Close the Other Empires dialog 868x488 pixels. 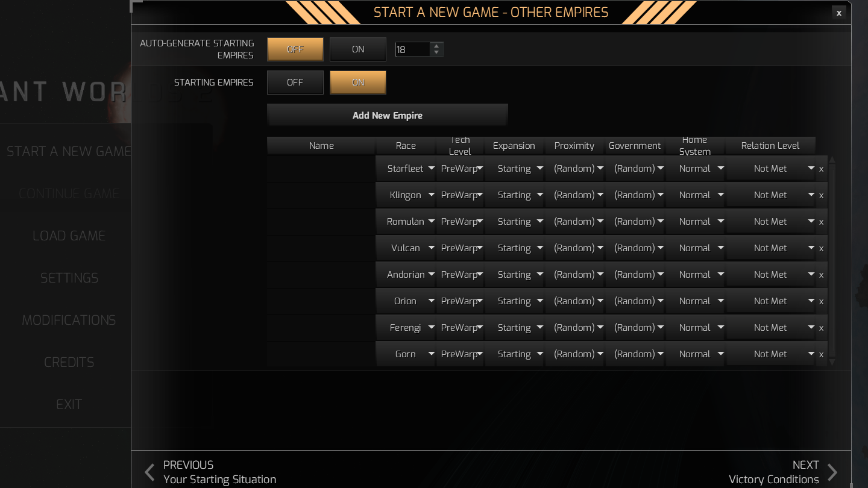click(x=838, y=13)
